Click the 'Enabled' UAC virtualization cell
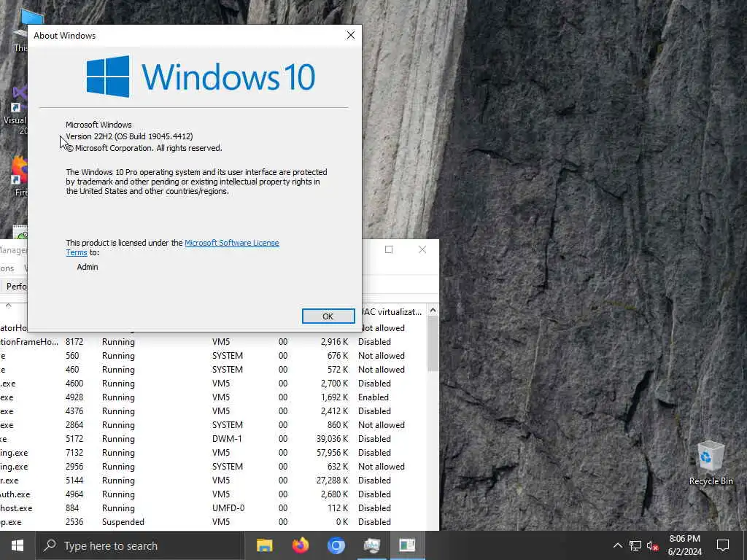 373,397
